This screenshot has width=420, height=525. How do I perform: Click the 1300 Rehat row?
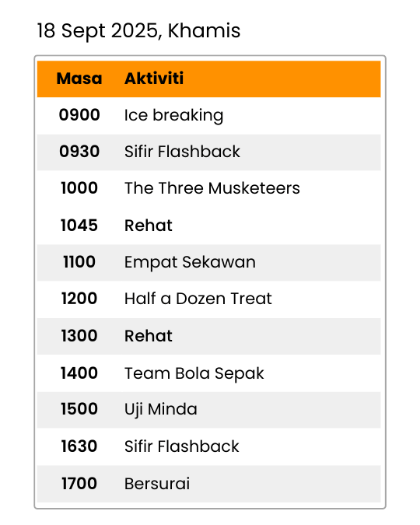click(209, 336)
